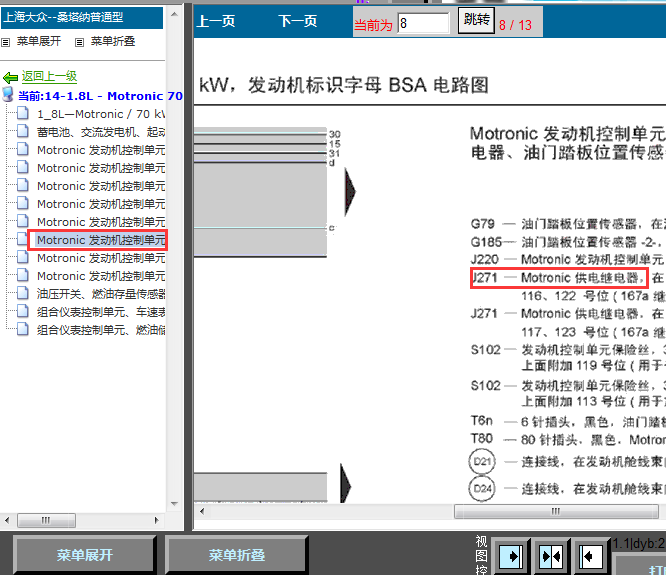The height and width of the screenshot is (575, 666).
Task: Open 油压开关、燃油存量传感器 tree item
Action: (101, 294)
